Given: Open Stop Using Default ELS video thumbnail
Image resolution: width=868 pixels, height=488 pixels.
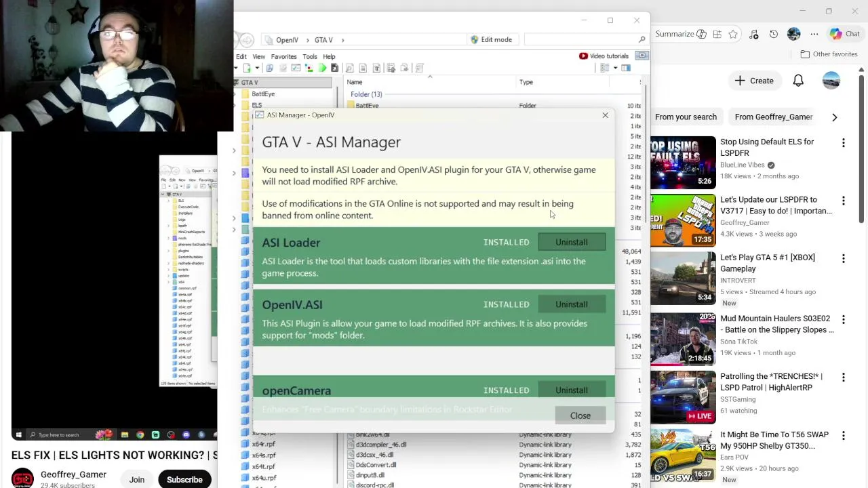Looking at the screenshot, I should 683,163.
